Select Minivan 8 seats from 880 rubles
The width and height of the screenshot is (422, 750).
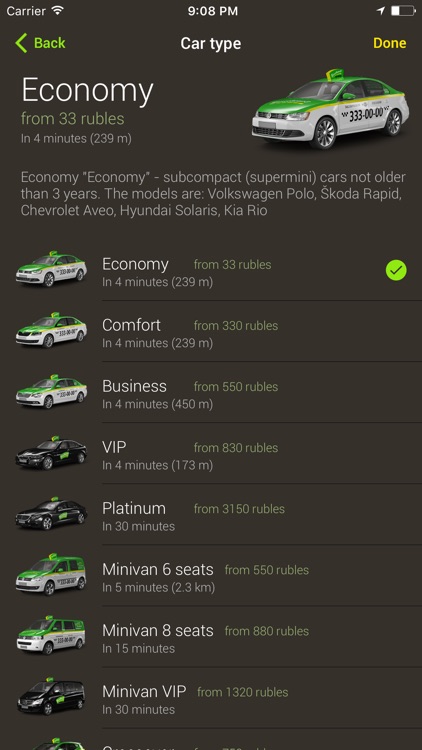[211, 637]
